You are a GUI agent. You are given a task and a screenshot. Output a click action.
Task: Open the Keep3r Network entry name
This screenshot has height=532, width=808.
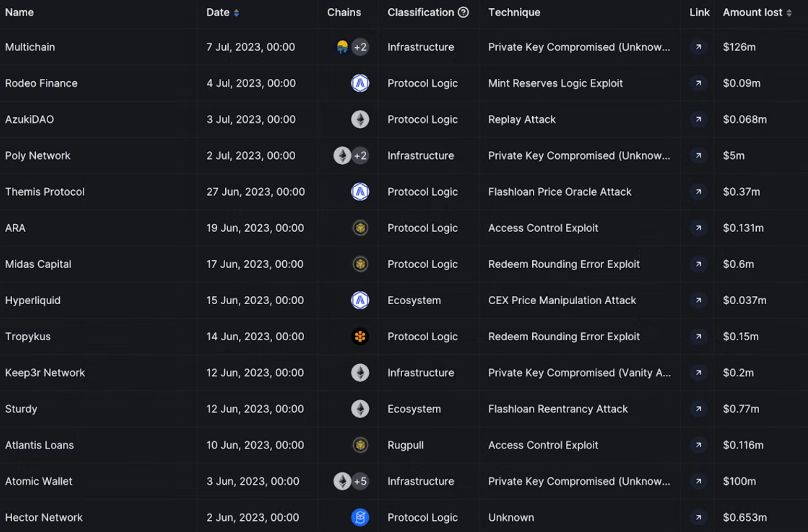[45, 373]
